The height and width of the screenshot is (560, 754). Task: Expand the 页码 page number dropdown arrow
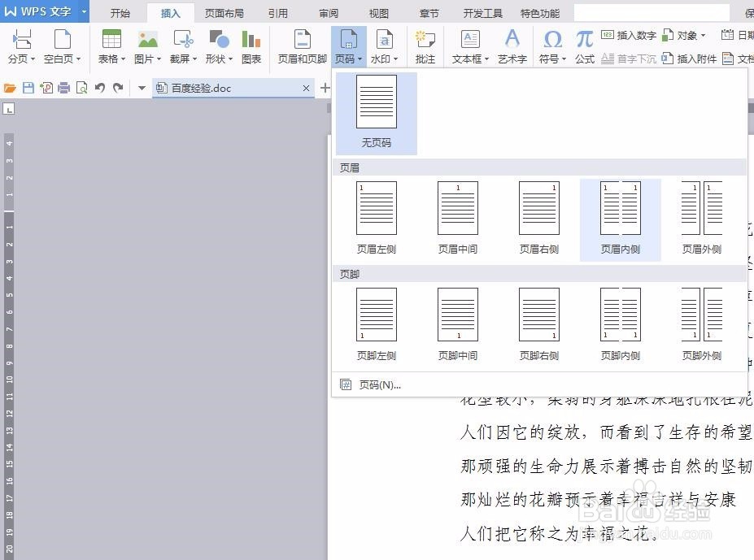pos(360,59)
